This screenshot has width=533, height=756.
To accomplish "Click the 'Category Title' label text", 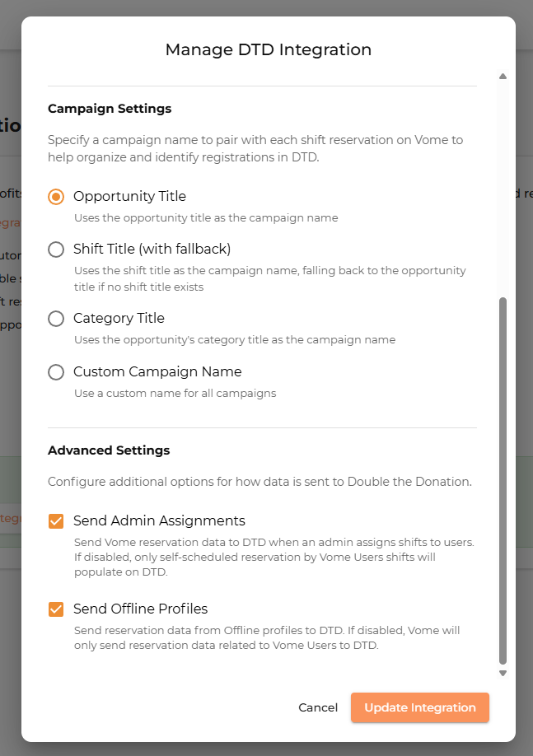I will pos(119,318).
